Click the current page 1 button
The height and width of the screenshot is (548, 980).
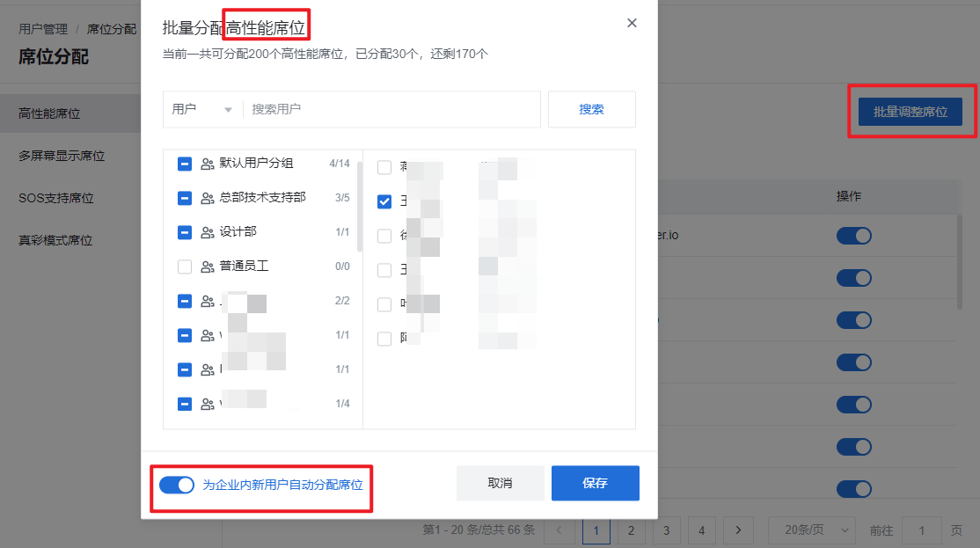coord(596,530)
